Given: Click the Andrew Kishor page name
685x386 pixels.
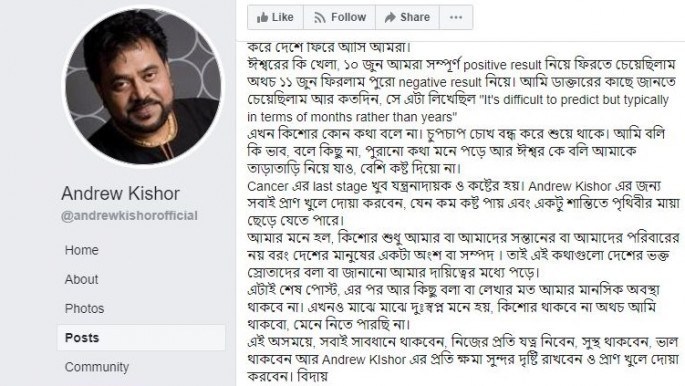Looking at the screenshot, I should (x=120, y=193).
